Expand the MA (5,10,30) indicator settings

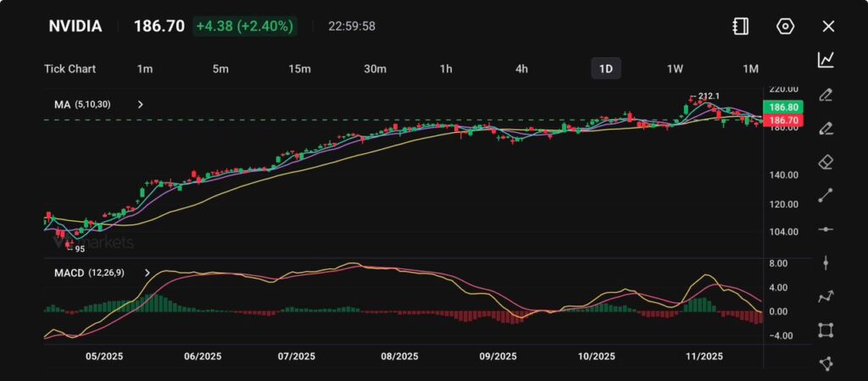point(141,105)
